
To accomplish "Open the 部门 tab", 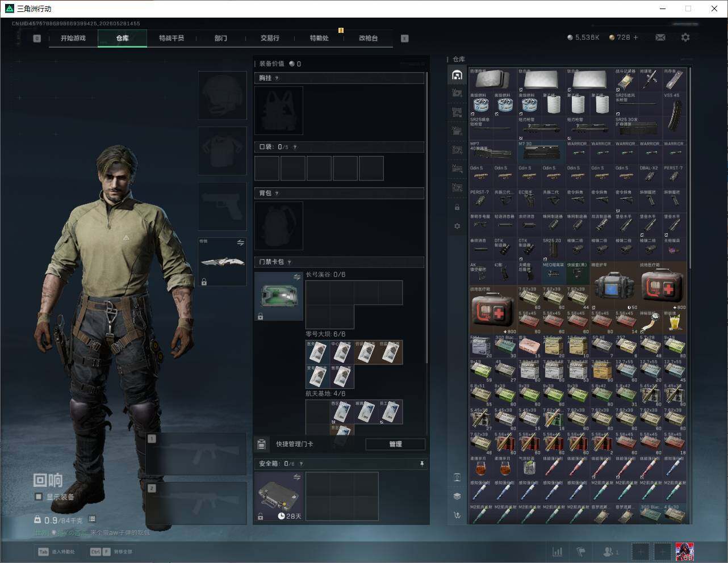I will 221,39.
